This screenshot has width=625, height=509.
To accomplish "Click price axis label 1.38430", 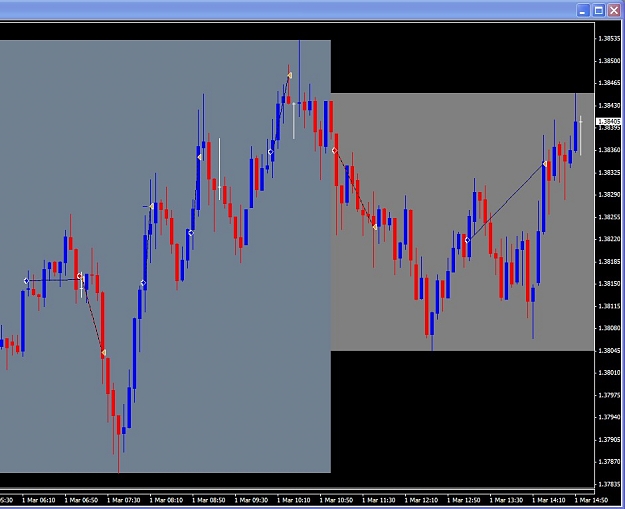I will pos(609,106).
